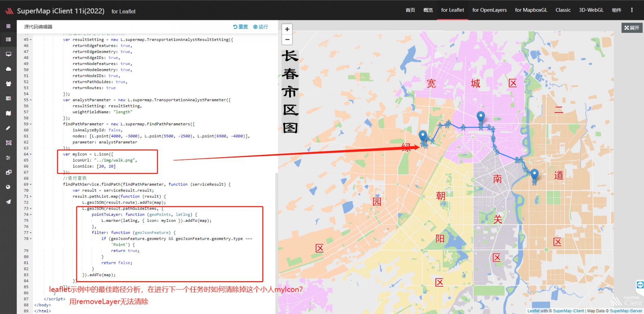Screen dimensions: 644x314
Task: Click the blue marker near 南关 river bend
Action: (534, 175)
